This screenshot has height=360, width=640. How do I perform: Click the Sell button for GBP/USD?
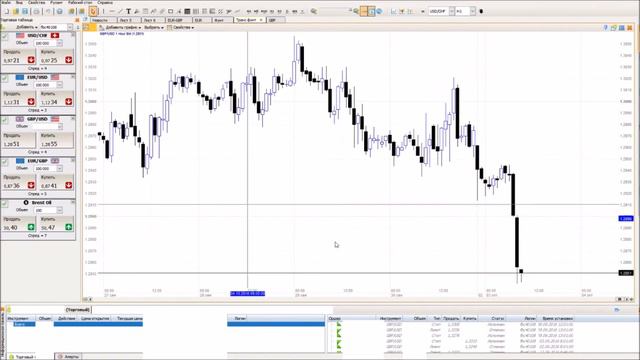pyautogui.click(x=18, y=140)
